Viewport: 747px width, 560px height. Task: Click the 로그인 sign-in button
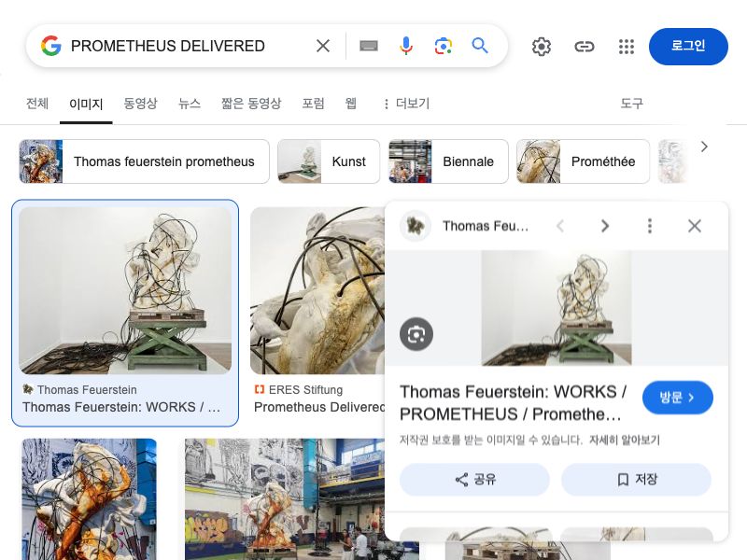(x=688, y=46)
